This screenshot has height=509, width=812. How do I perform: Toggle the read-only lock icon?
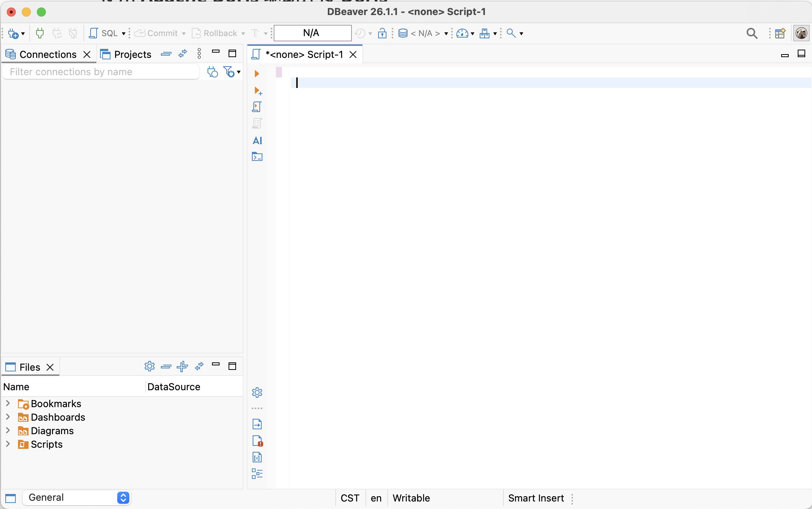pyautogui.click(x=382, y=33)
